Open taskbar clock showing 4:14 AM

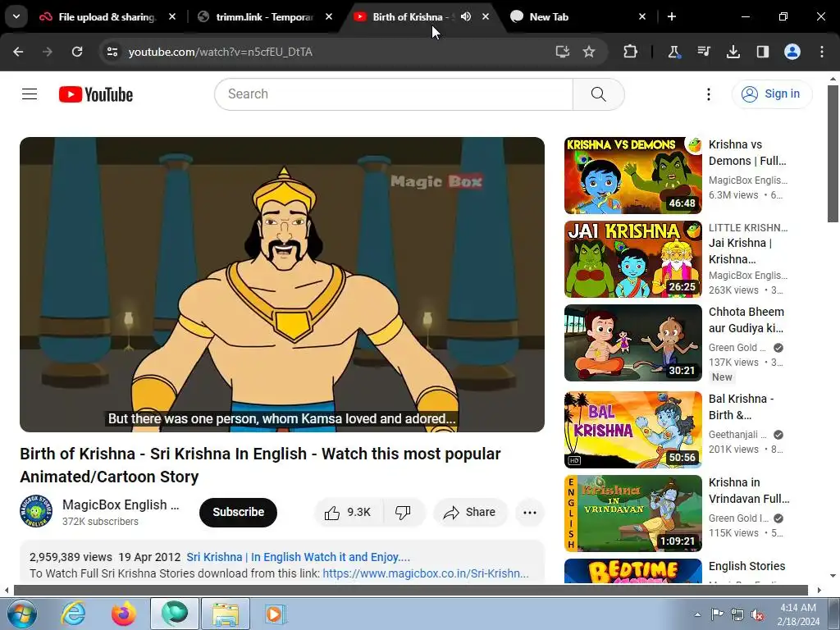pos(798,614)
